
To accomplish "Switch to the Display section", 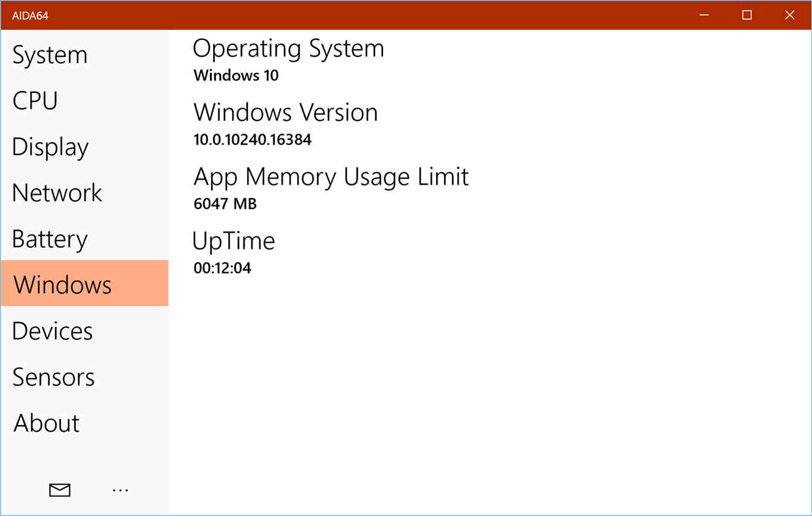I will click(50, 147).
